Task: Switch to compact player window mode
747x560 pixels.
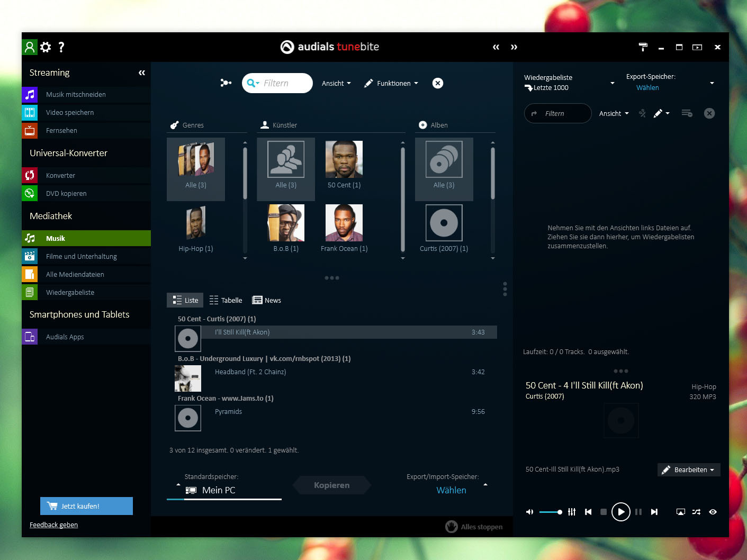Action: [x=697, y=47]
